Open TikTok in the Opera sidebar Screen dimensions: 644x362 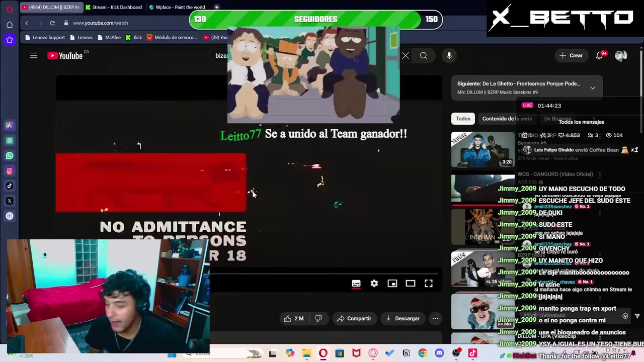point(10,186)
